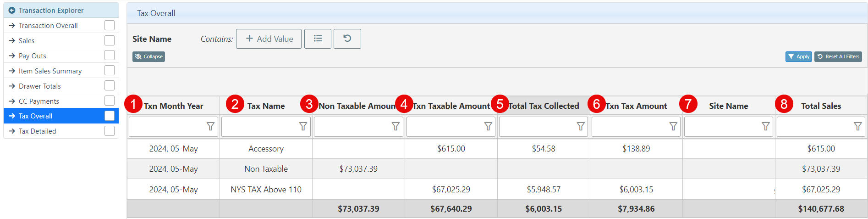Add a value to Site Name filter

click(x=269, y=39)
